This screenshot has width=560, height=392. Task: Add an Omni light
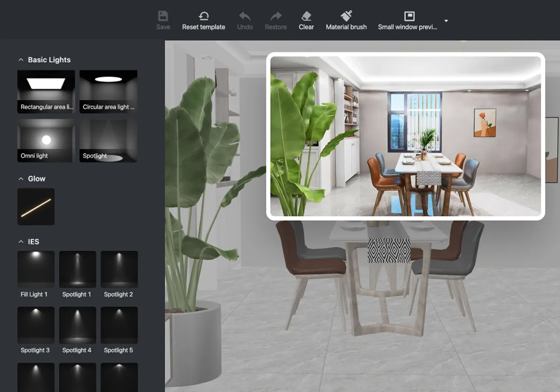(46, 140)
